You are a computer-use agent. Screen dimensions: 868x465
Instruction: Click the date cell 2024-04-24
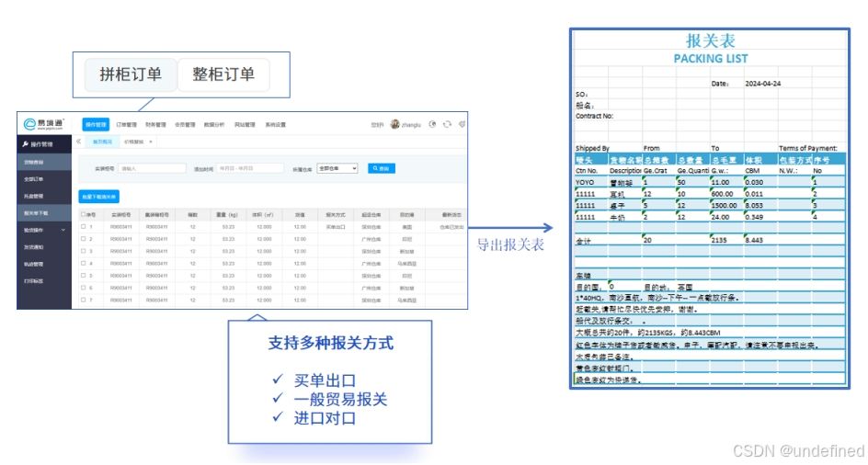(x=763, y=83)
